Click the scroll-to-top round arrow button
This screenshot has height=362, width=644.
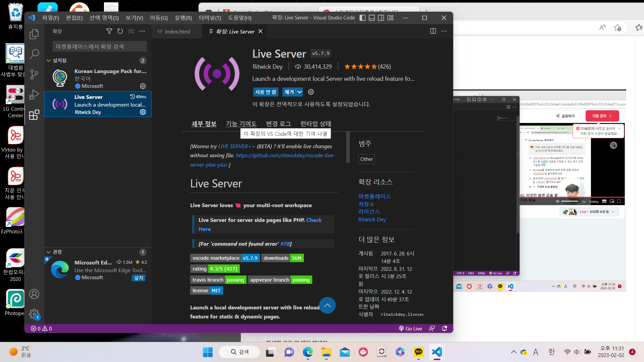(x=327, y=305)
